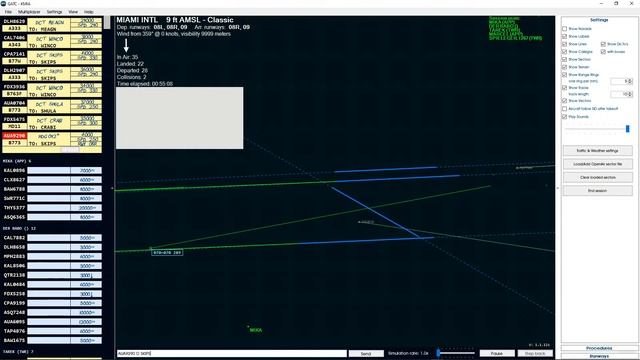Select the FDX5475 flight strip
The image size is (640, 360).
coord(52,123)
